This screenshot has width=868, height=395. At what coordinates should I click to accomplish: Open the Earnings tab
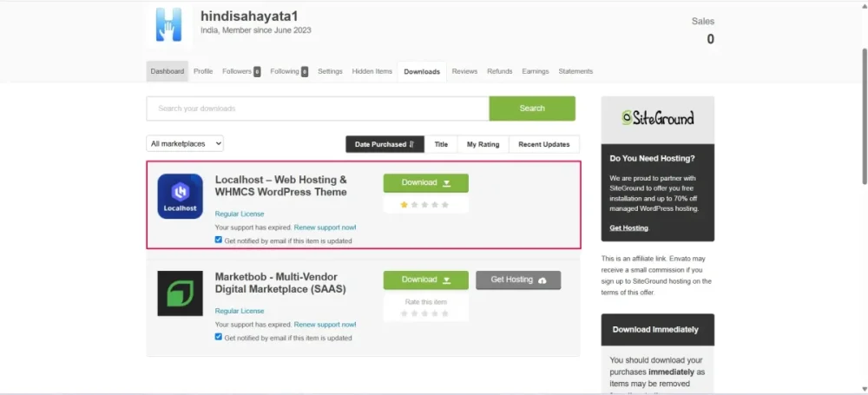(536, 71)
